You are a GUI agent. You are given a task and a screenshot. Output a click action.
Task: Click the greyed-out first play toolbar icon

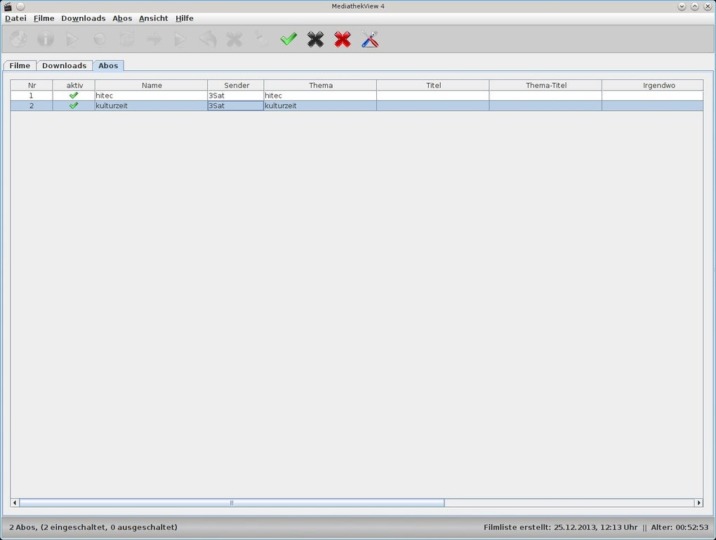click(72, 39)
